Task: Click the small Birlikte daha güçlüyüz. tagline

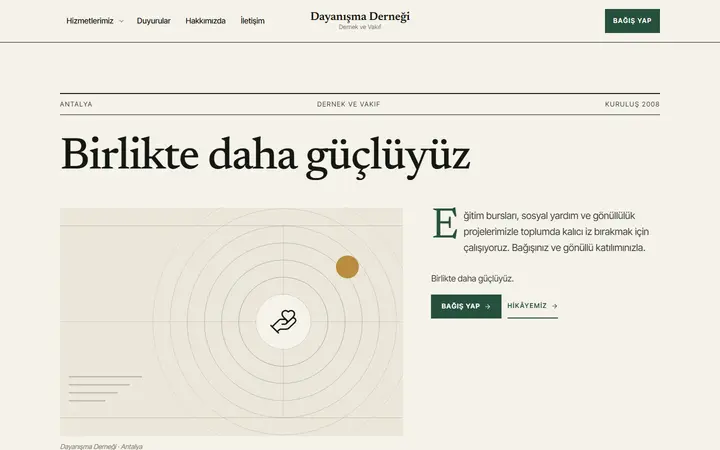Action: (x=472, y=279)
